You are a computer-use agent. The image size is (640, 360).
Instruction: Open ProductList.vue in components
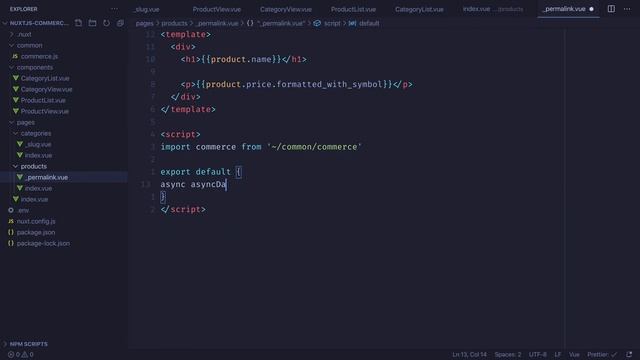(43, 100)
